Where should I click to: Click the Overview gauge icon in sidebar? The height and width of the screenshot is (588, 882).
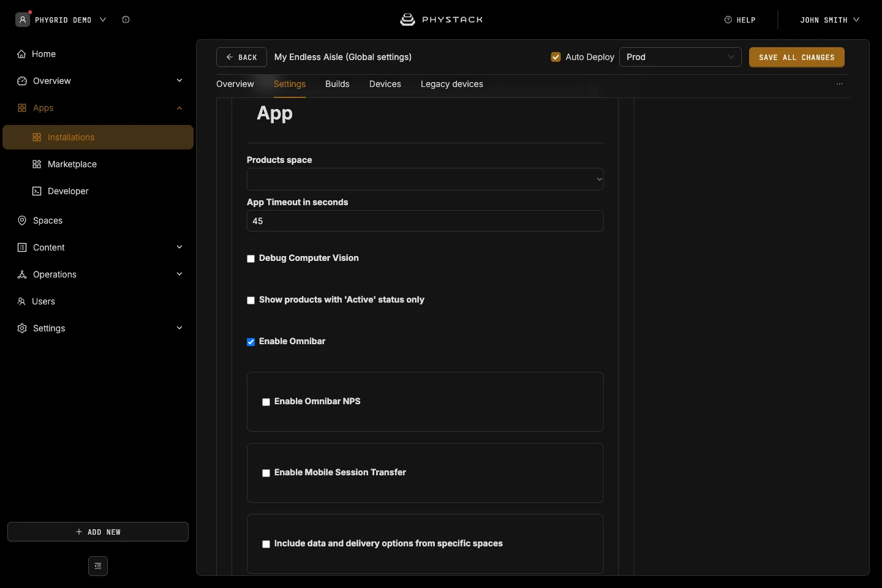click(22, 81)
